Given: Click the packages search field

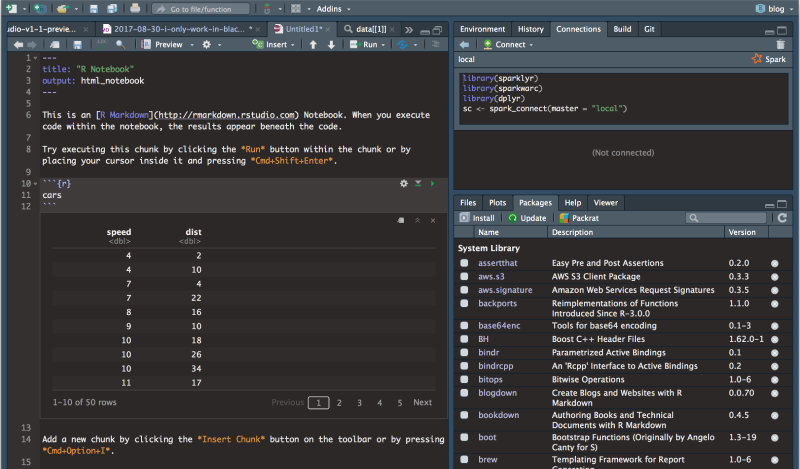Looking at the screenshot, I should coord(726,218).
